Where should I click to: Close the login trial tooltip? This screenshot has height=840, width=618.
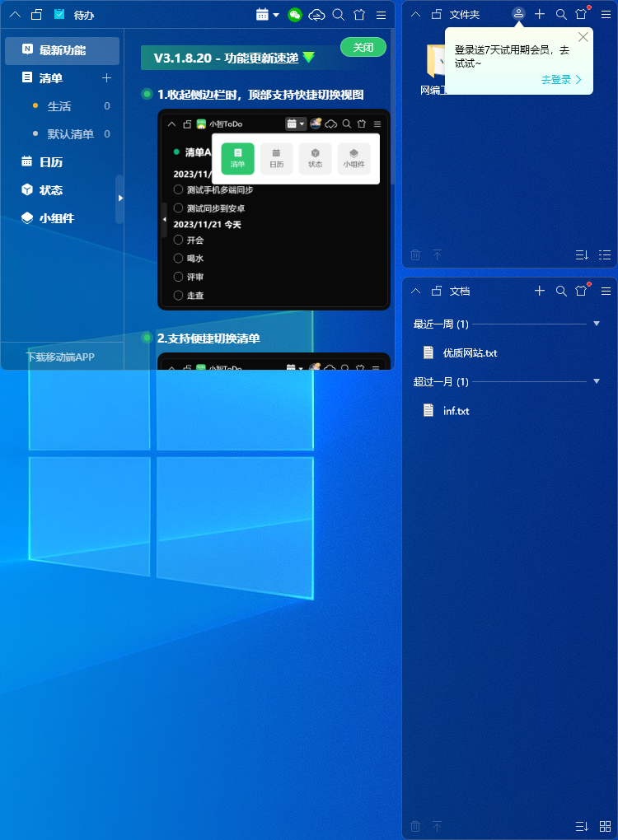[583, 37]
